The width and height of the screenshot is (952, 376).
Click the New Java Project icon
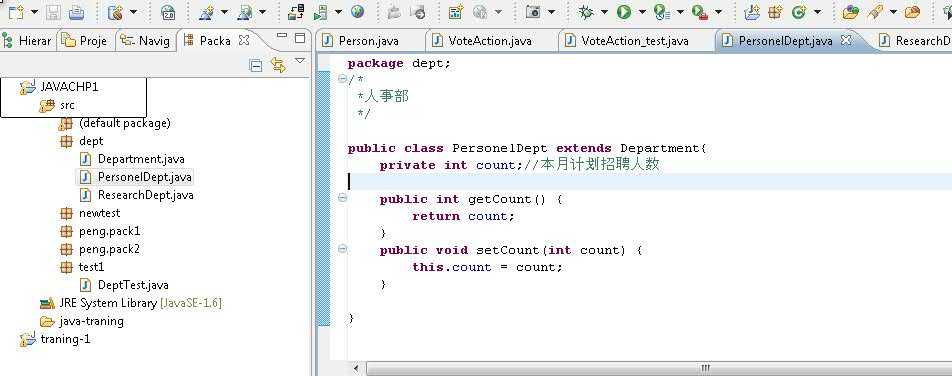coord(752,12)
